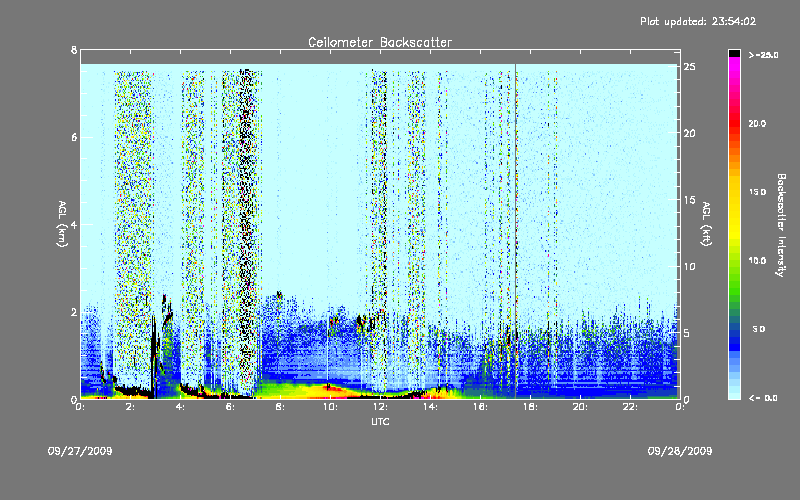800x500 pixels.
Task: Click the '20:' hour tick on UTC axis
Action: [x=580, y=407]
